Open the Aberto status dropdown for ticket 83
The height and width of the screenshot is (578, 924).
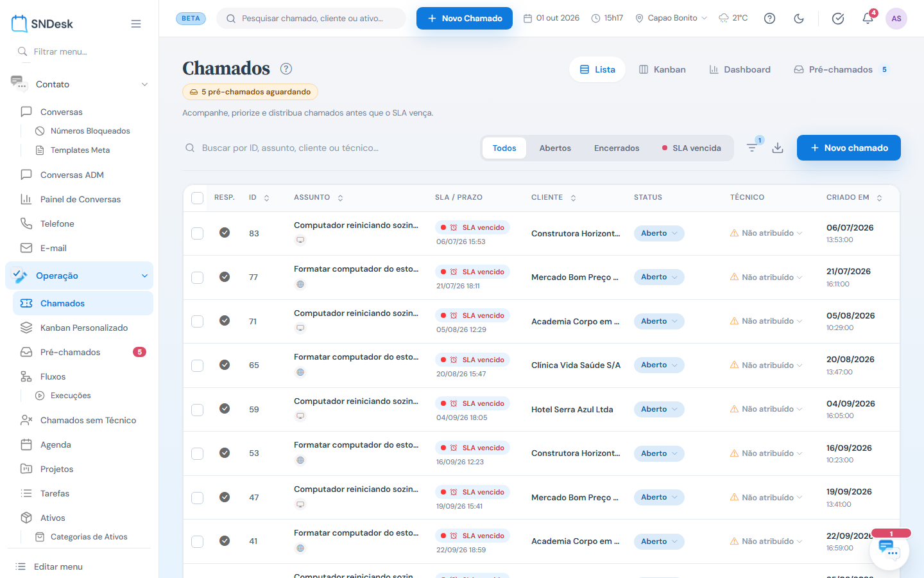click(659, 233)
